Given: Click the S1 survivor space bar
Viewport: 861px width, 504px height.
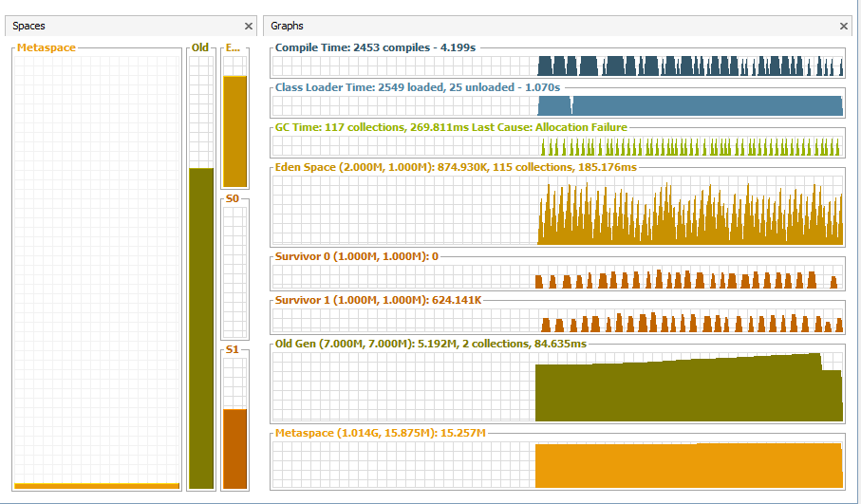Looking at the screenshot, I should click(x=234, y=446).
